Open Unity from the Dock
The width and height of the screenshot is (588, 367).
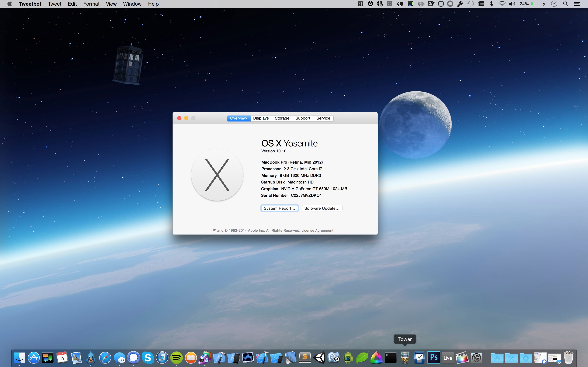click(x=319, y=358)
